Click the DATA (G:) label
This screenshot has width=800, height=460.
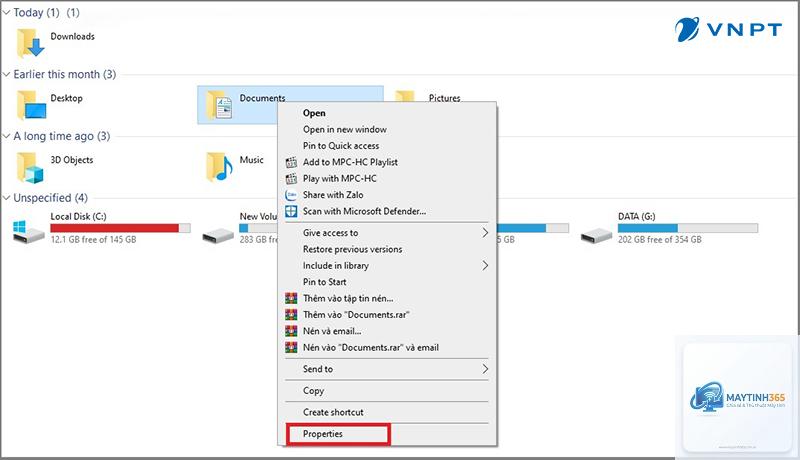pos(637,216)
